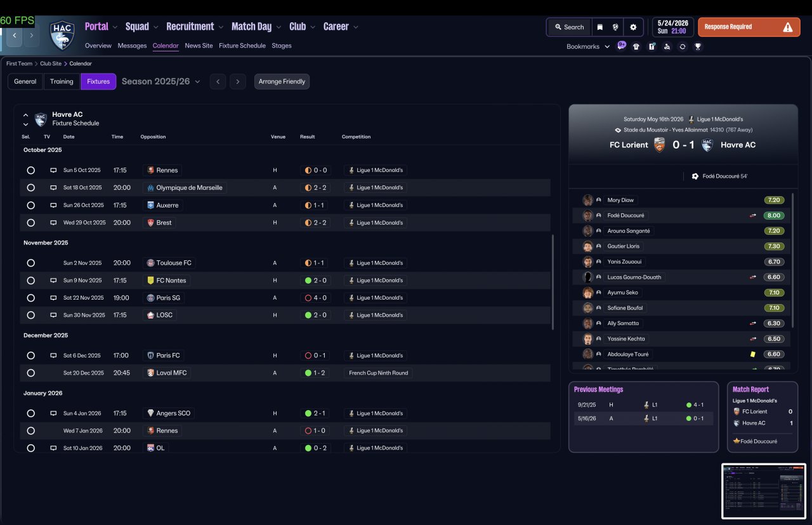Open the world globe icon in top bar
Viewport: 812px width, 525px height.
(615, 27)
